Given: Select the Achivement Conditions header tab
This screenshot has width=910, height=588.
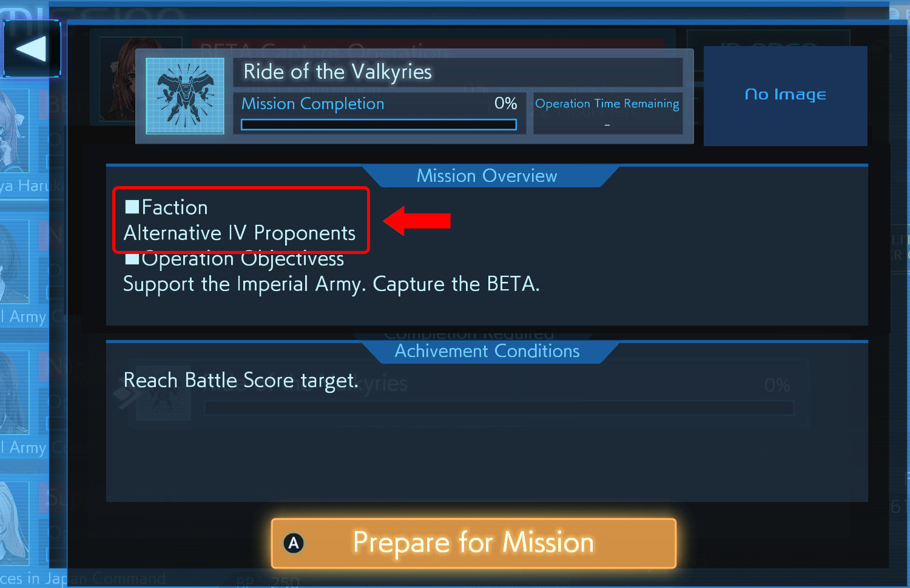Looking at the screenshot, I should (x=487, y=351).
